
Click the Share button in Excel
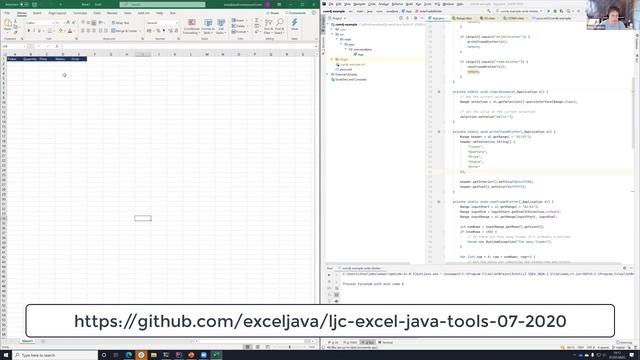point(273,13)
